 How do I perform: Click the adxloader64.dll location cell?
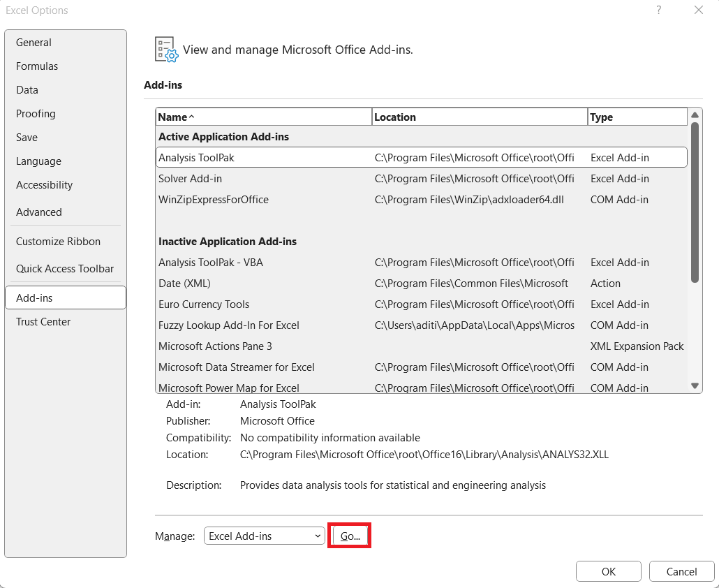point(469,200)
